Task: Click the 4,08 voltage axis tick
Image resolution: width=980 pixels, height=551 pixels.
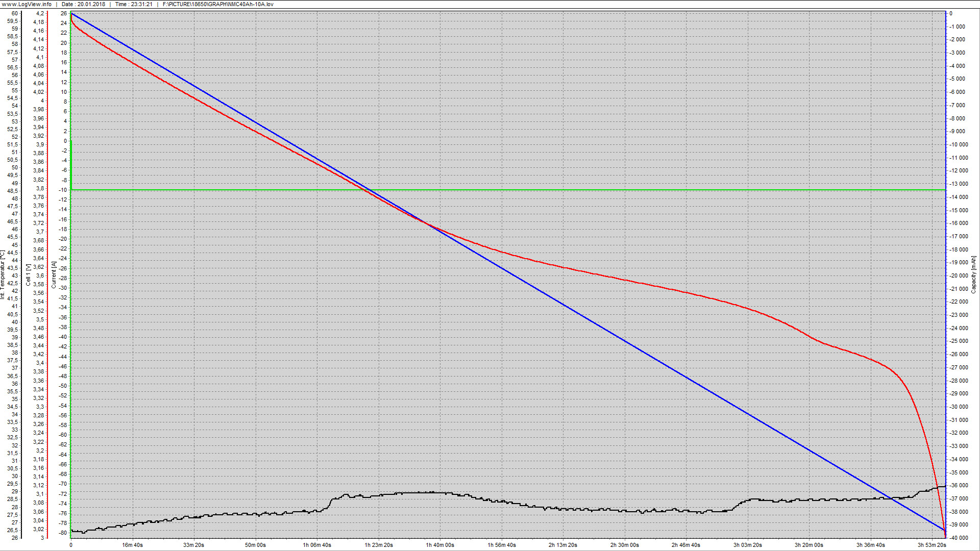Action: 38,66
